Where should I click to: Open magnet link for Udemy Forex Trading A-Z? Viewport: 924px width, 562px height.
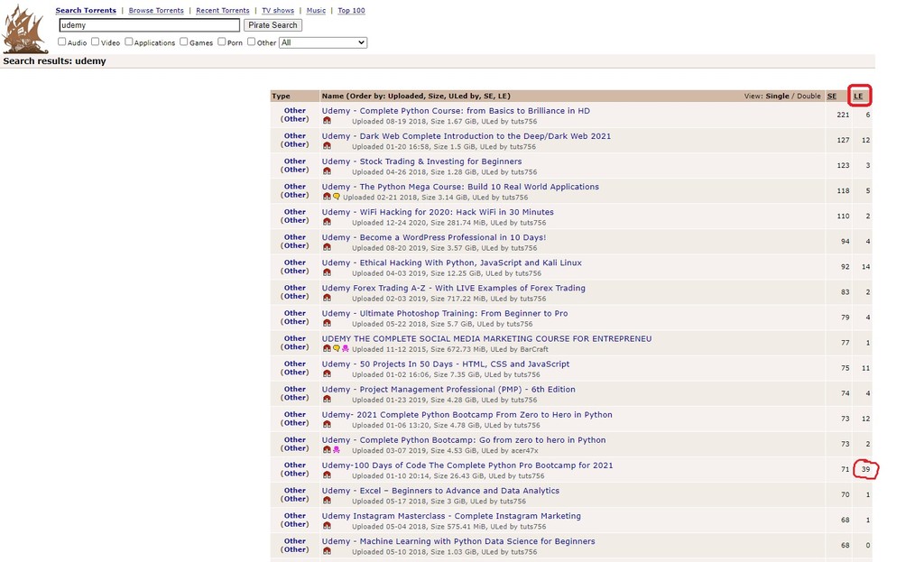pyautogui.click(x=327, y=298)
